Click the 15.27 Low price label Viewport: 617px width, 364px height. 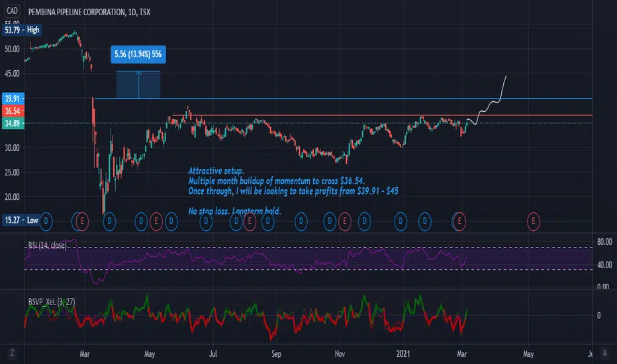coord(22,220)
